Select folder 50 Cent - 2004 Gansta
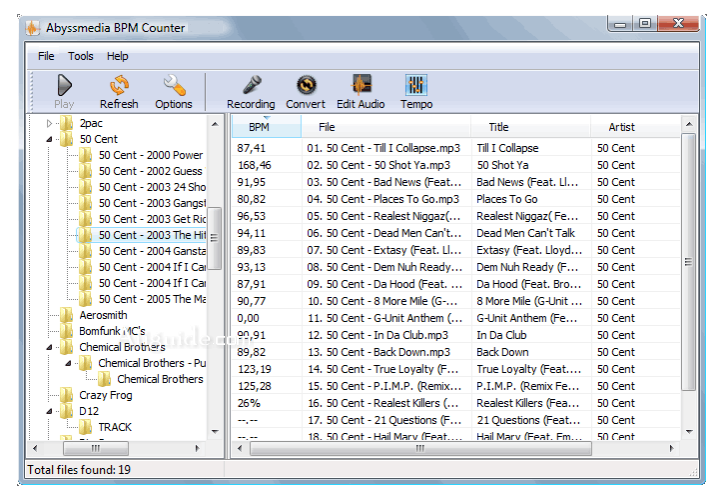 click(152, 251)
